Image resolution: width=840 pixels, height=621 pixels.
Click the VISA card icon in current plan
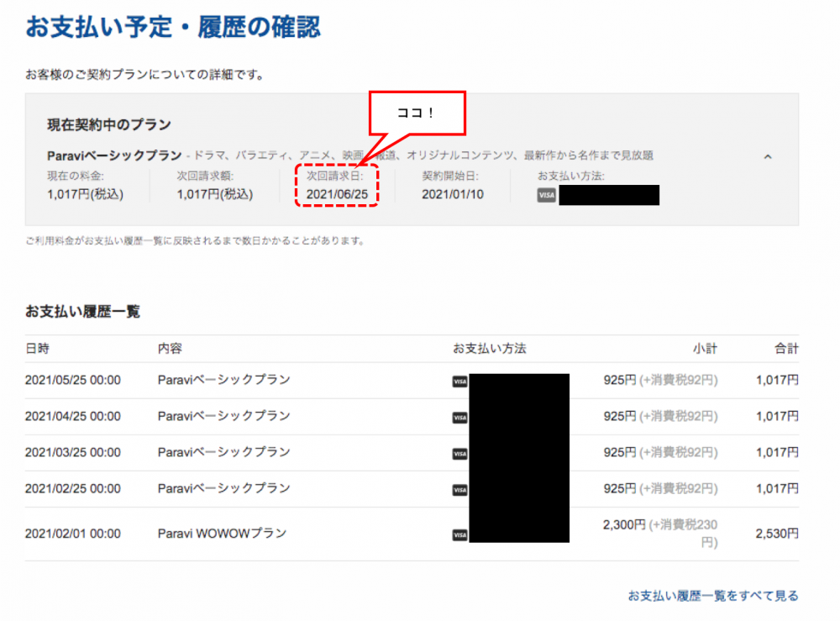point(547,195)
